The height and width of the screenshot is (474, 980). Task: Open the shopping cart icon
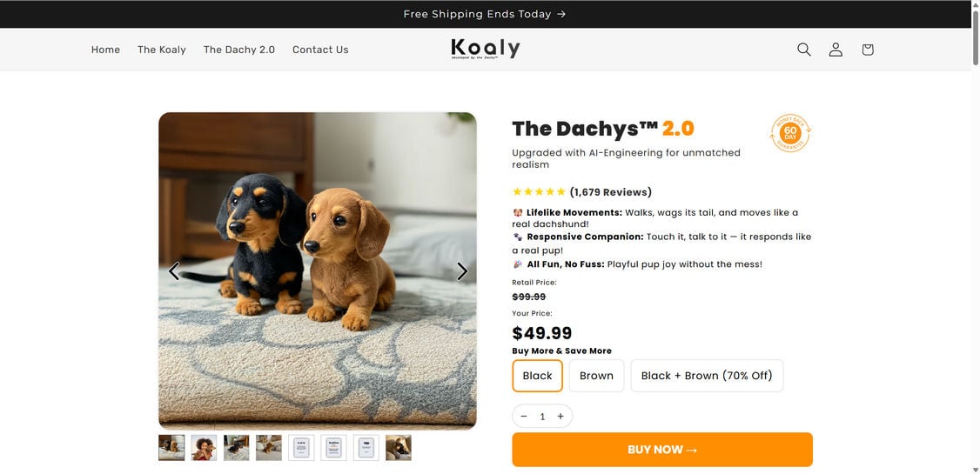[868, 50]
